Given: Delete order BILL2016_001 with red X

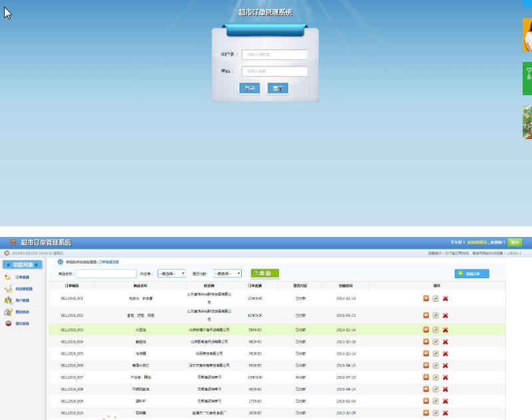Looking at the screenshot, I should [x=445, y=299].
